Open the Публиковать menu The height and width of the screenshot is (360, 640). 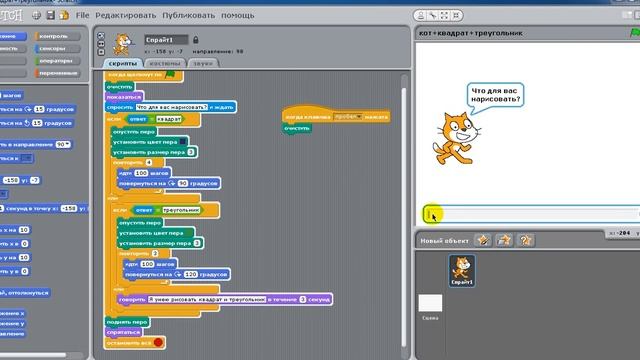tap(189, 16)
